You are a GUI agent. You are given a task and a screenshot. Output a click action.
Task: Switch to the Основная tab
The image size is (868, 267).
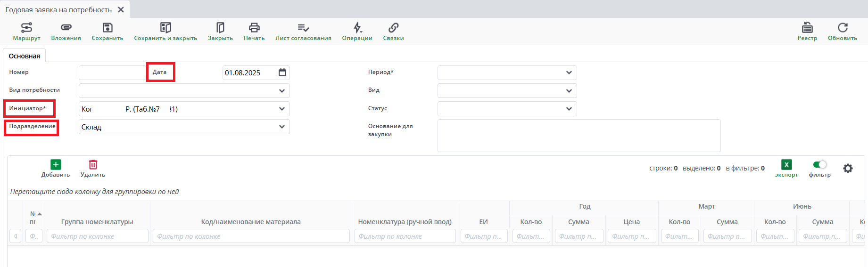pos(25,56)
